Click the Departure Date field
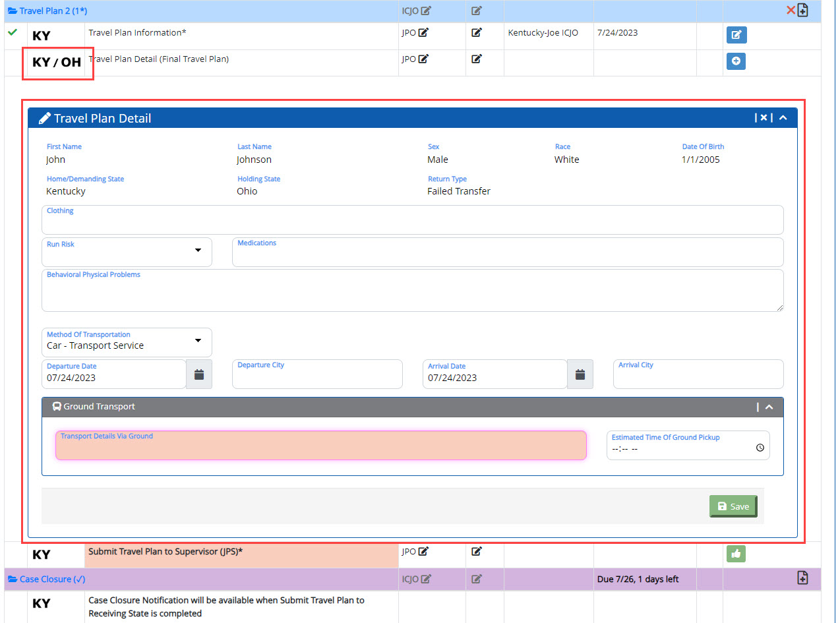The image size is (840, 623). 113,374
